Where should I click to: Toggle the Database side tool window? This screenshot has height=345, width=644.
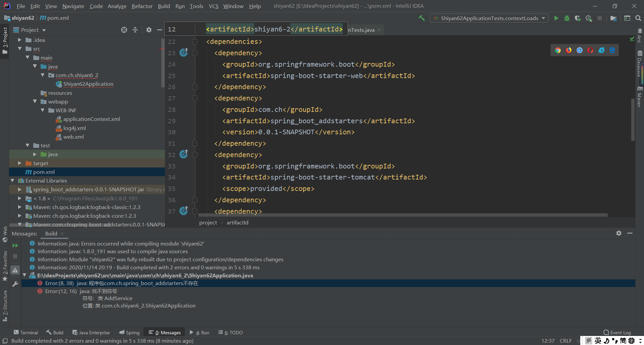pyautogui.click(x=640, y=64)
